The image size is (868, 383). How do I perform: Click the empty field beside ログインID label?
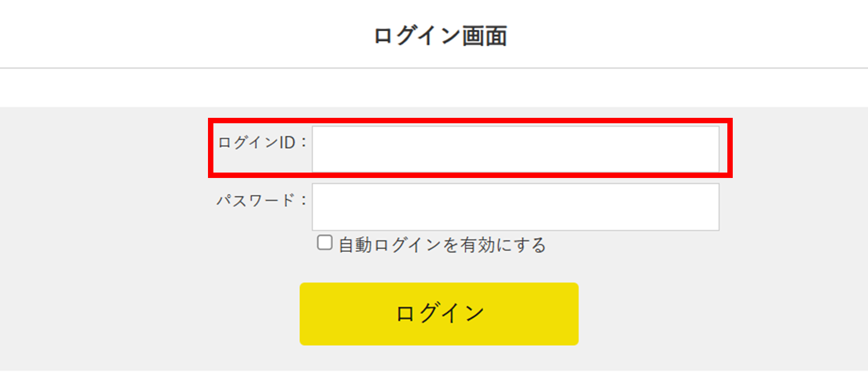tap(515, 149)
